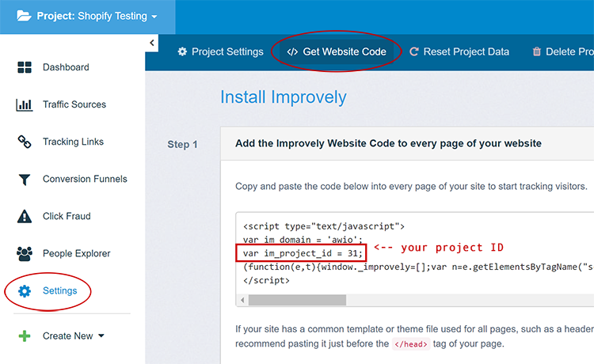Screen dimensions: 594x364
Task: Click the open folder project icon
Action: [x=24, y=16]
